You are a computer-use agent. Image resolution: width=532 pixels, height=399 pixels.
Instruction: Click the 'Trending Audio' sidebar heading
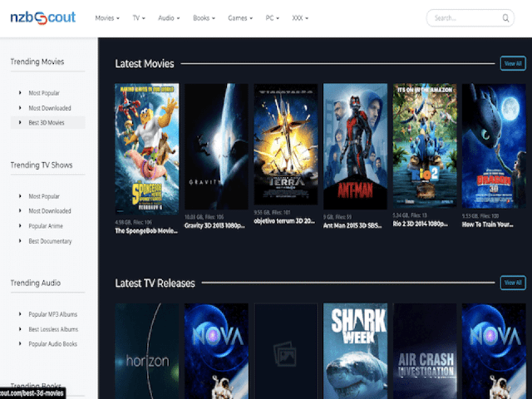[x=36, y=283]
